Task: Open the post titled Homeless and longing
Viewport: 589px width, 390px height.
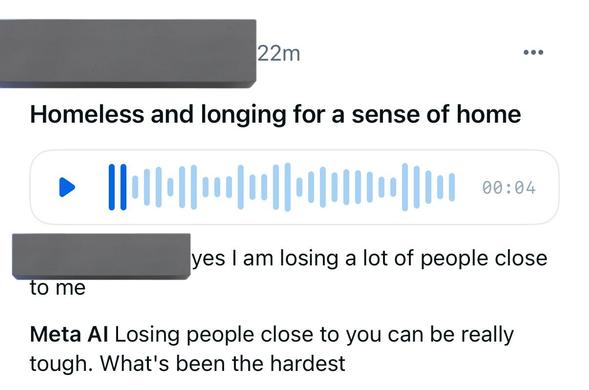Action: pyautogui.click(x=275, y=114)
